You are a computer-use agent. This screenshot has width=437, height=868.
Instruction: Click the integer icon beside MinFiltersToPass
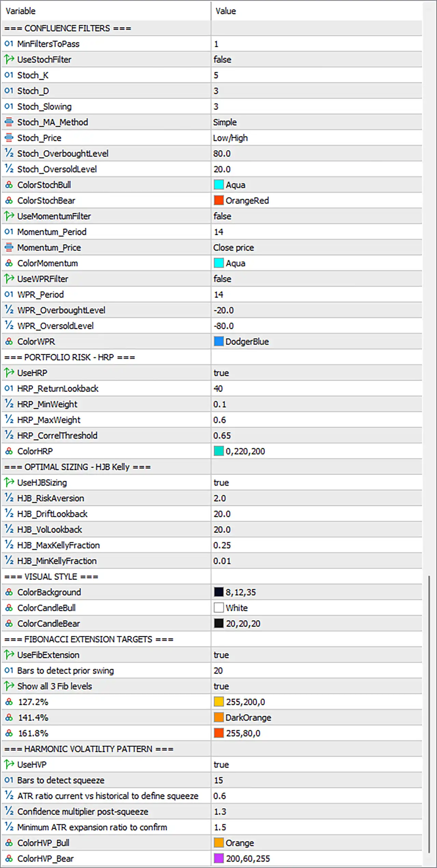click(9, 44)
